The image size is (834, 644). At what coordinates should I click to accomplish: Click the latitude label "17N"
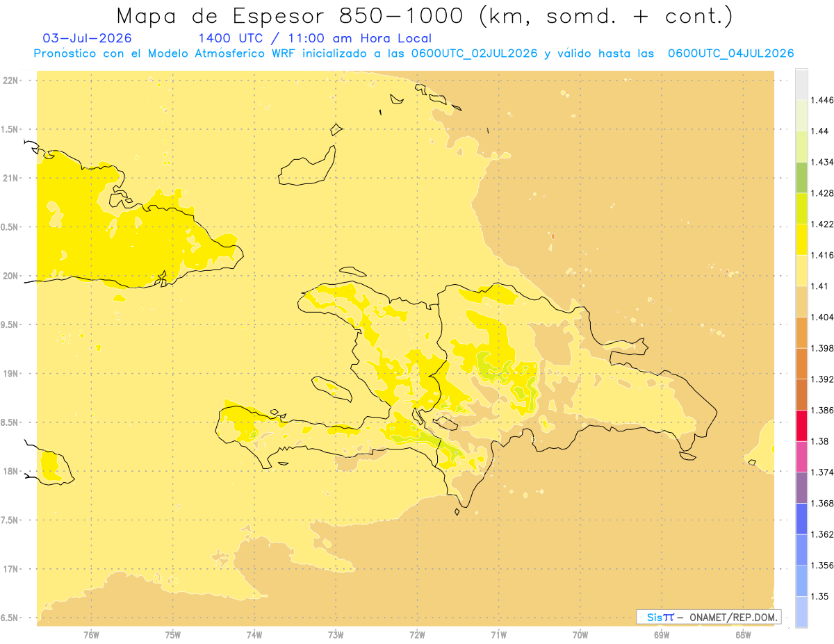pyautogui.click(x=10, y=569)
